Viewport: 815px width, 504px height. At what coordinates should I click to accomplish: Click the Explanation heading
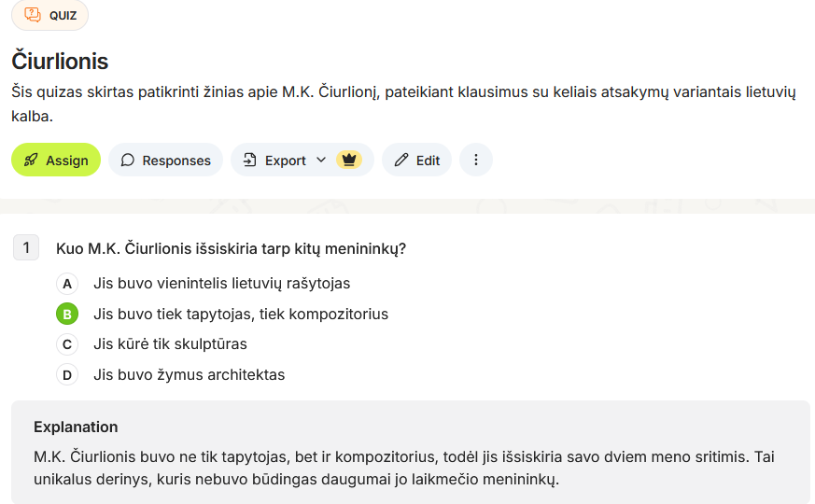click(76, 427)
